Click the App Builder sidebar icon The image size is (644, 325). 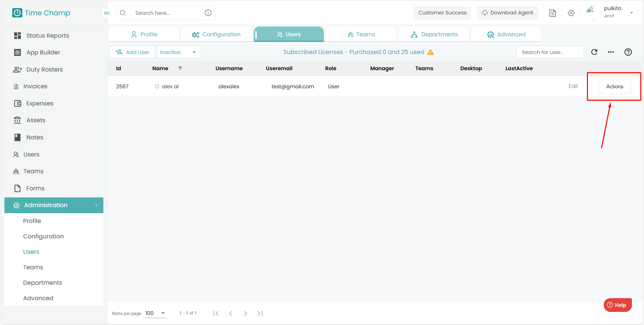tap(17, 52)
